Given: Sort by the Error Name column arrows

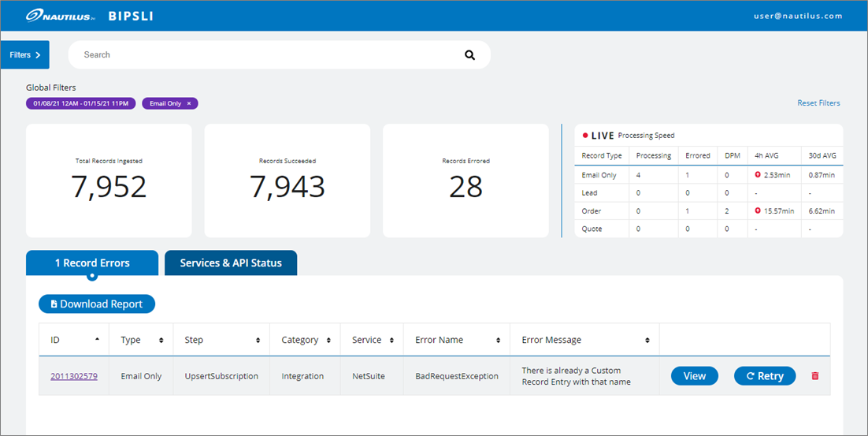Looking at the screenshot, I should [499, 340].
